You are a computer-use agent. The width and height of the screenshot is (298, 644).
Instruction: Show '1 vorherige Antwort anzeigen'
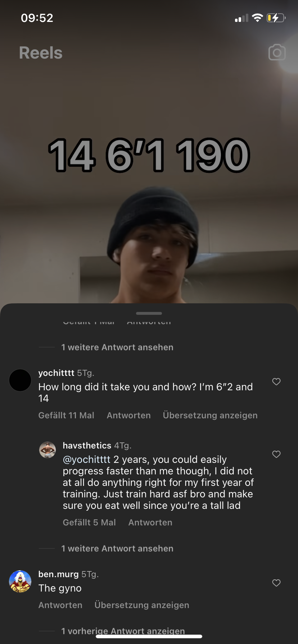[x=123, y=631]
